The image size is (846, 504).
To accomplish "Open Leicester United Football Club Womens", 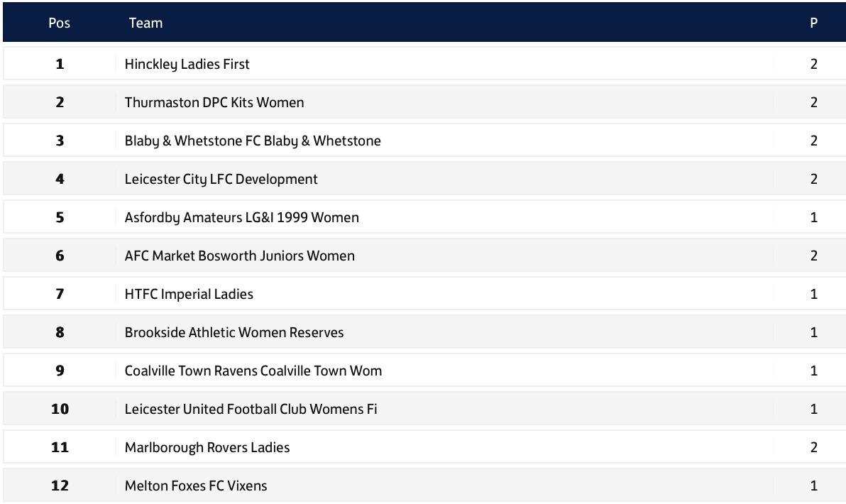I will tap(251, 409).
